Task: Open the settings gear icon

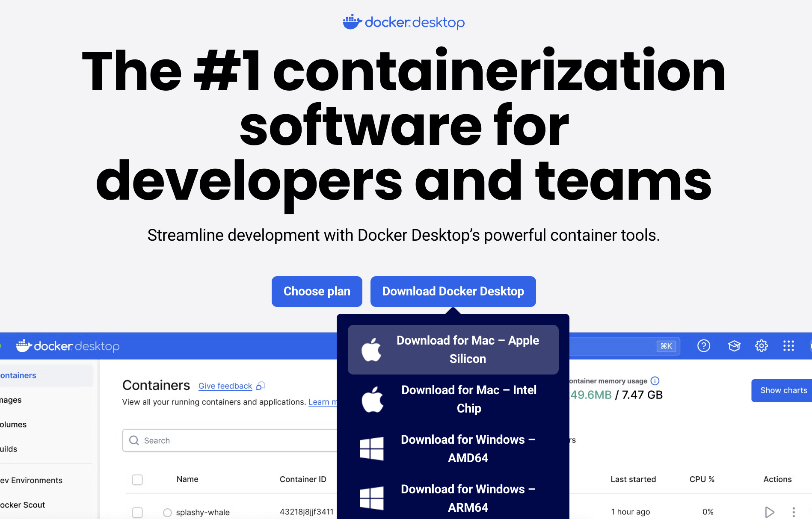Action: [x=762, y=346]
